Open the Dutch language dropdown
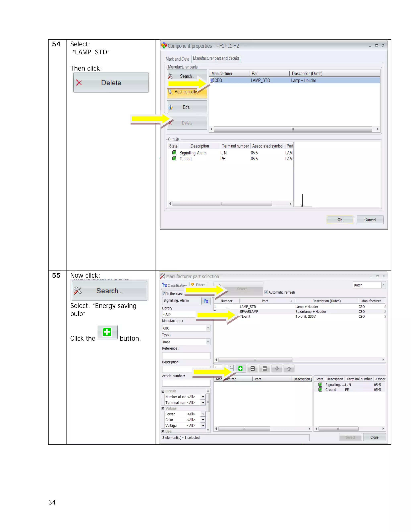The image size is (411, 532). [x=384, y=285]
